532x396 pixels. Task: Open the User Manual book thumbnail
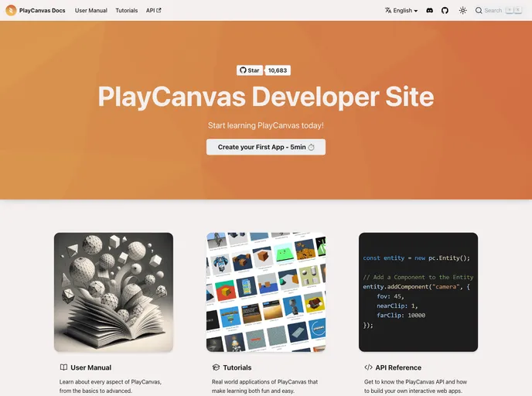(114, 292)
